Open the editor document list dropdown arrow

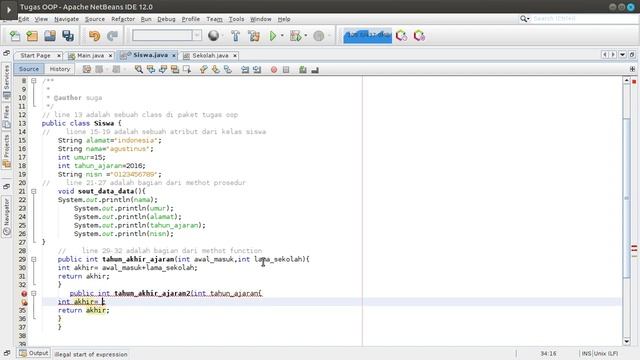click(x=622, y=55)
